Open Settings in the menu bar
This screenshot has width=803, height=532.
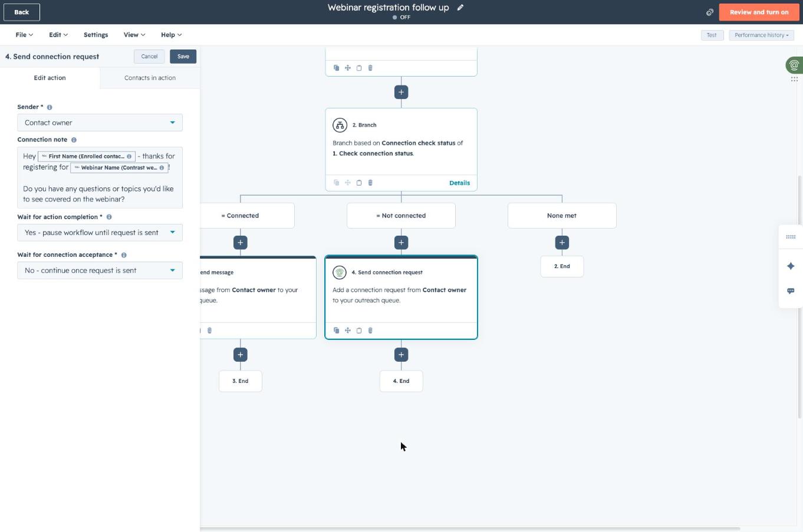(x=96, y=35)
